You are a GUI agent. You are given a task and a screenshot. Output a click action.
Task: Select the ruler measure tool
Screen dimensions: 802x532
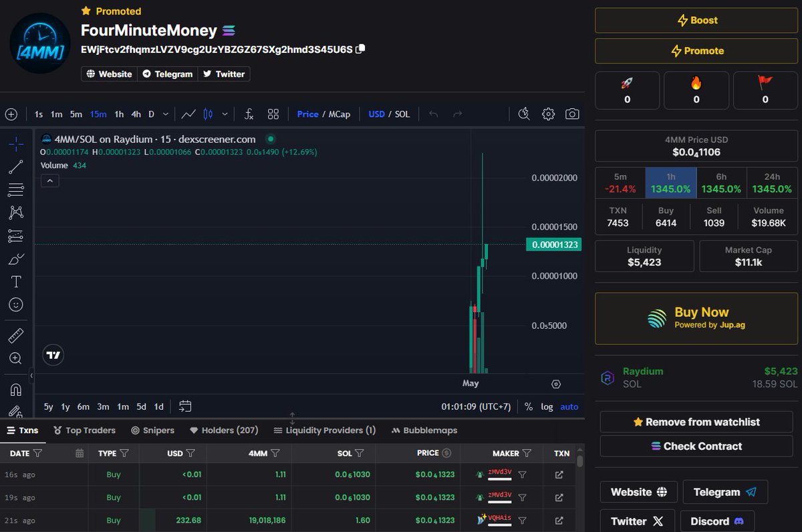tap(16, 336)
